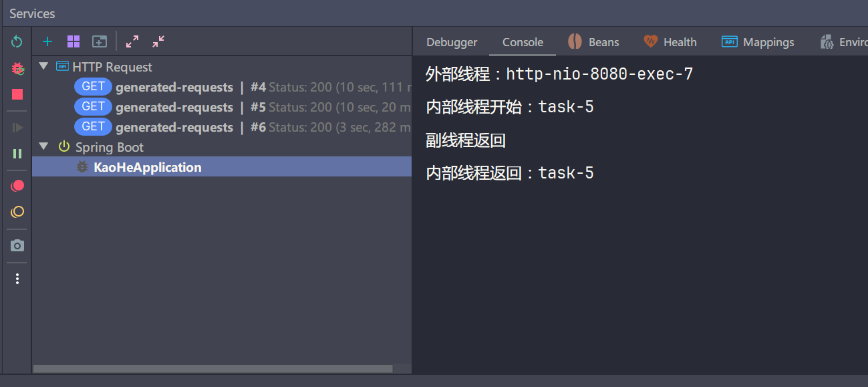
Task: Switch to the Debugger tab
Action: click(451, 41)
